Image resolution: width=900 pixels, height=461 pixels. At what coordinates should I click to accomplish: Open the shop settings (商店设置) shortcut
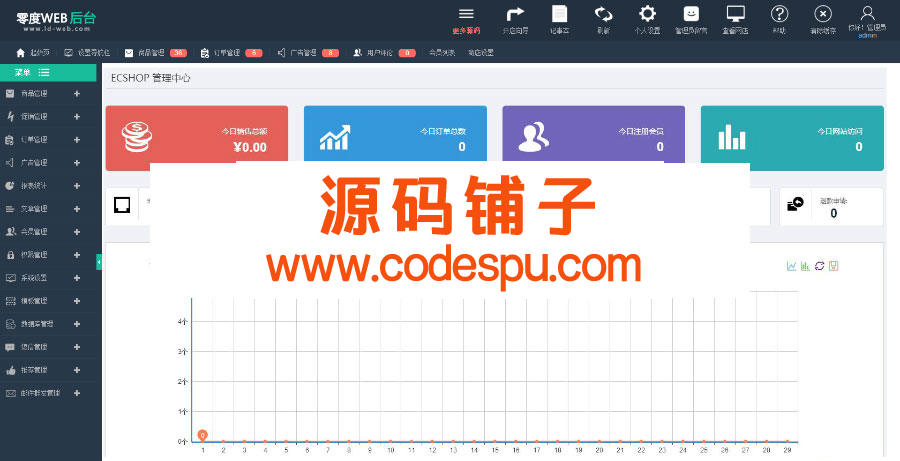(x=480, y=53)
